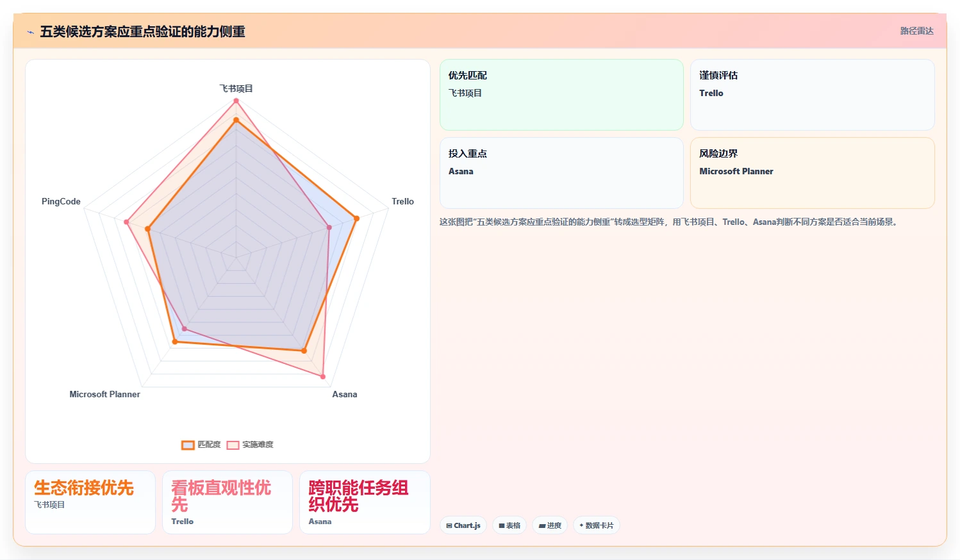The height and width of the screenshot is (560, 960).
Task: Select the 生态衔接优先 summary card
Action: click(90, 502)
